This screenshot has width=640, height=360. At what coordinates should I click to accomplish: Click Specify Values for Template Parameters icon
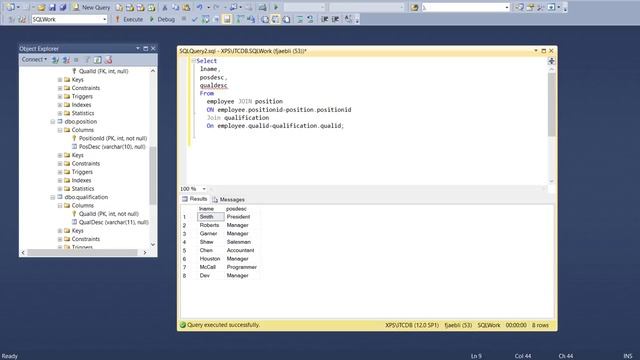point(348,19)
